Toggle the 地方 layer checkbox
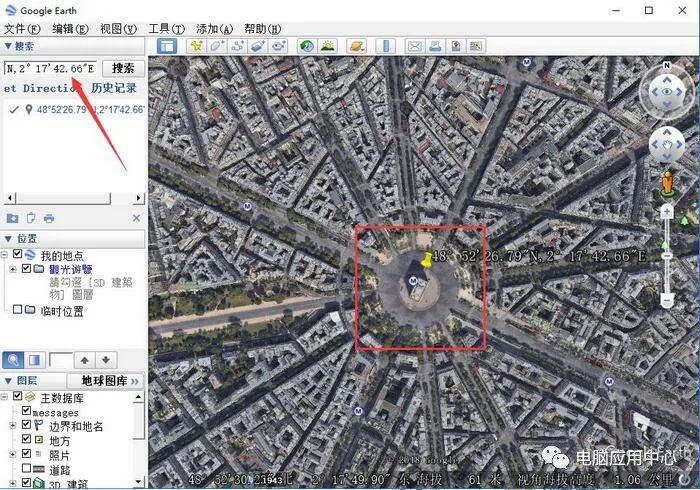The height and width of the screenshot is (490, 700). pyautogui.click(x=26, y=439)
